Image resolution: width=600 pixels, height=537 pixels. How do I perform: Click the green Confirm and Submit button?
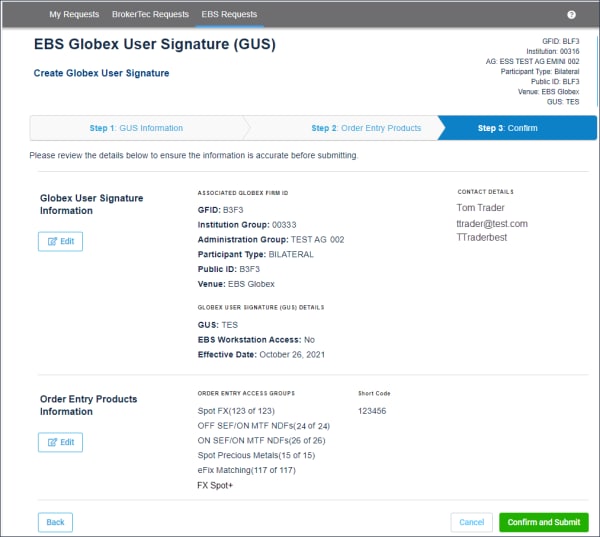543,522
